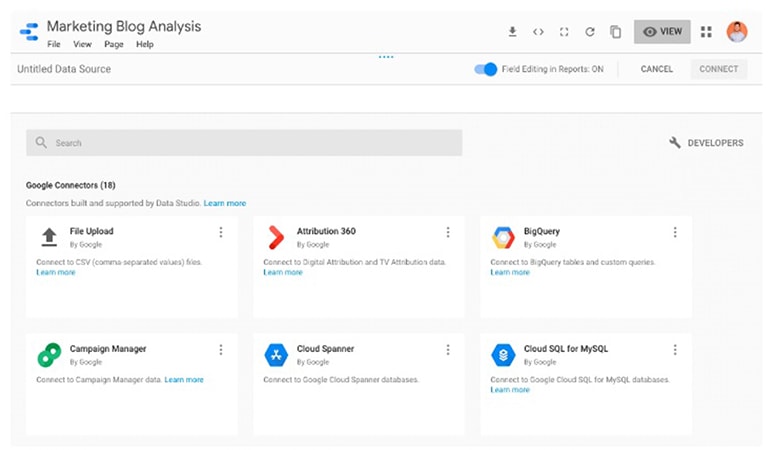The height and width of the screenshot is (450, 768).
Task: Open the Data Studio home logo
Action: [29, 32]
